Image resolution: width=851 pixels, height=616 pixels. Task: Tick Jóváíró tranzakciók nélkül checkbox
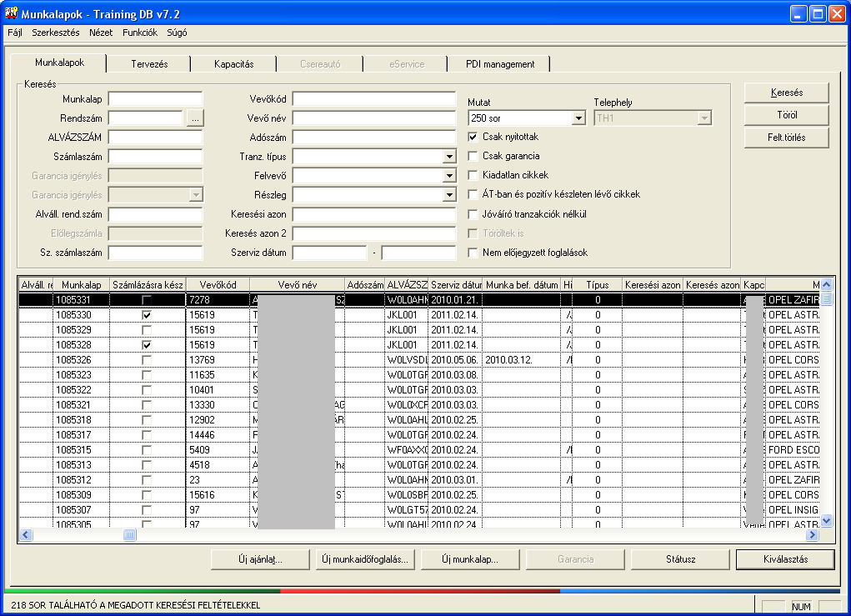(473, 214)
